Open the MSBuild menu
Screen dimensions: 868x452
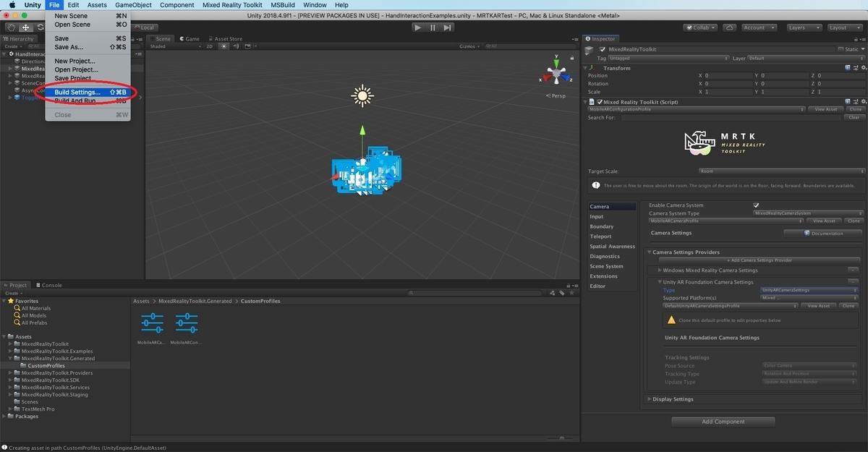point(283,5)
